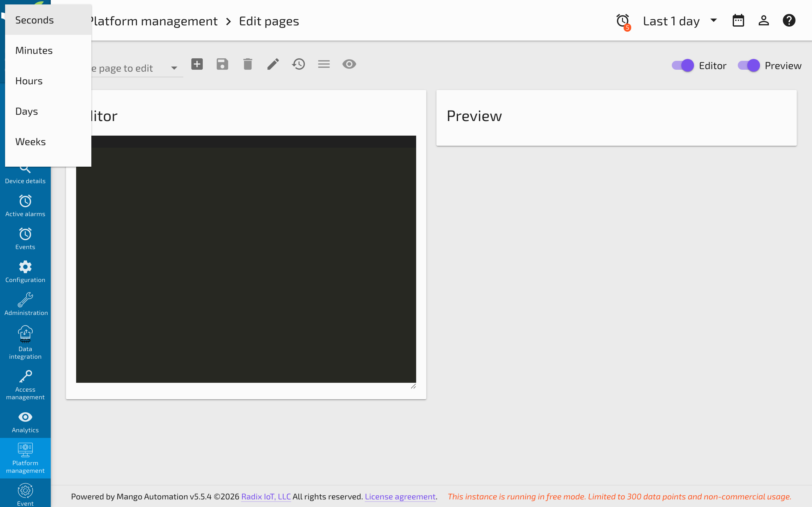Select Minutes in the open menu
This screenshot has height=507, width=812.
click(34, 50)
